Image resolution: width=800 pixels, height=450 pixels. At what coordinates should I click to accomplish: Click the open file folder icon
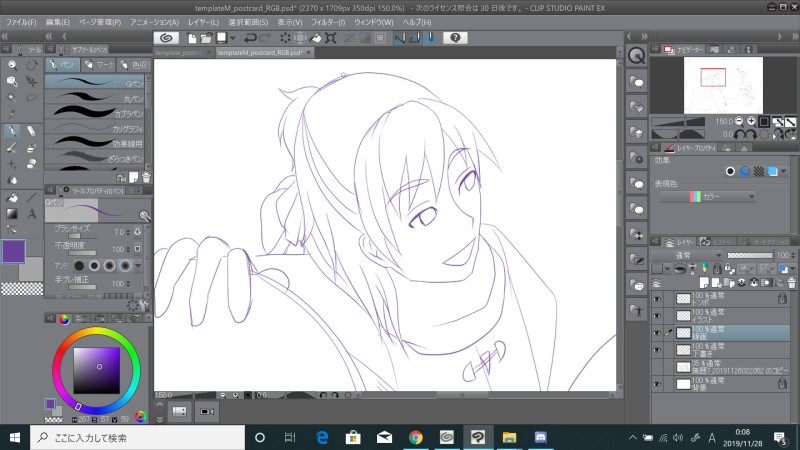point(206,38)
